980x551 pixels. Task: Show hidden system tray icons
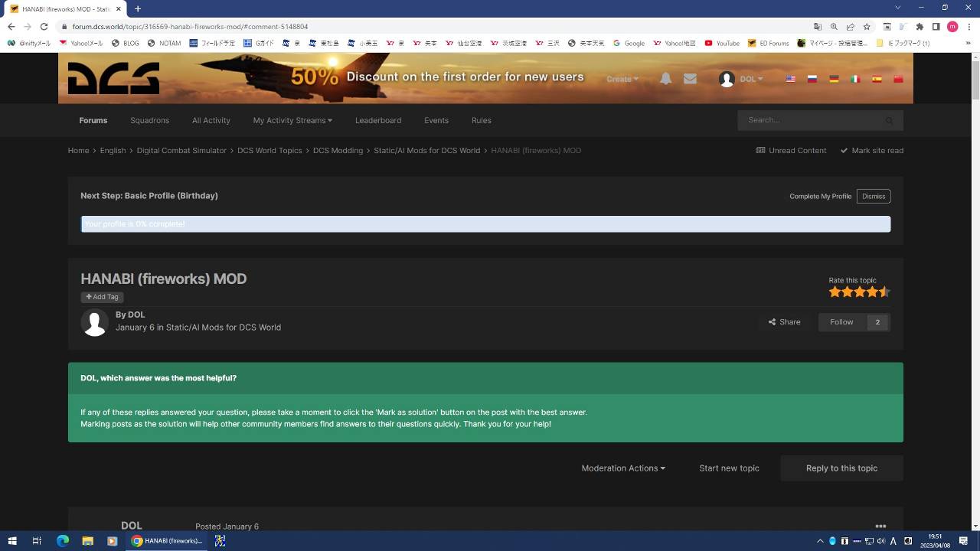pyautogui.click(x=820, y=541)
